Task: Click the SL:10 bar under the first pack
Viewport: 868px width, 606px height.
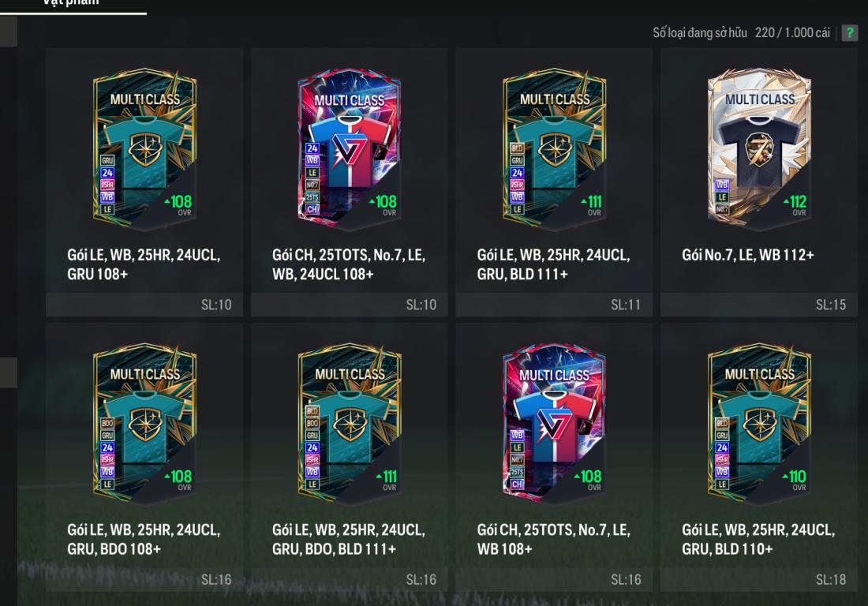Action: click(144, 305)
